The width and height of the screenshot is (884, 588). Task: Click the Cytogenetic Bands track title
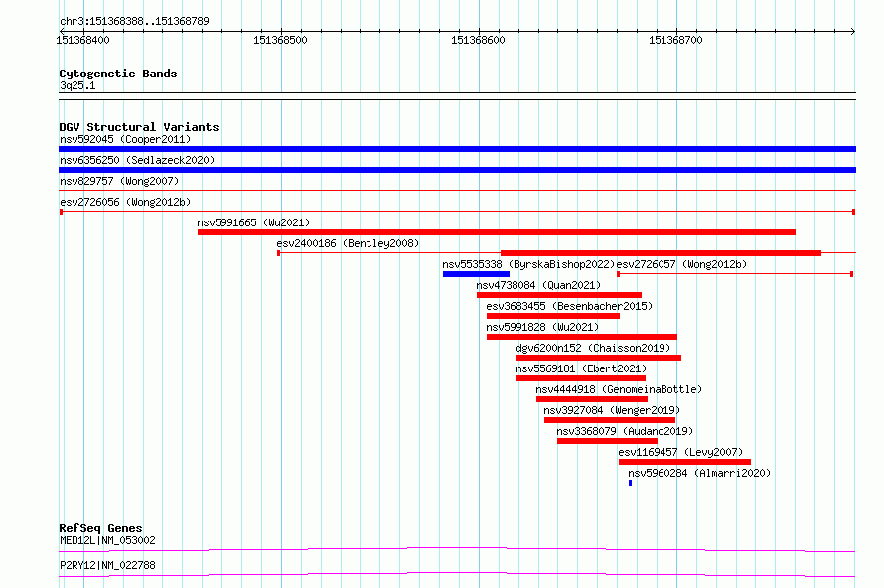pyautogui.click(x=118, y=73)
